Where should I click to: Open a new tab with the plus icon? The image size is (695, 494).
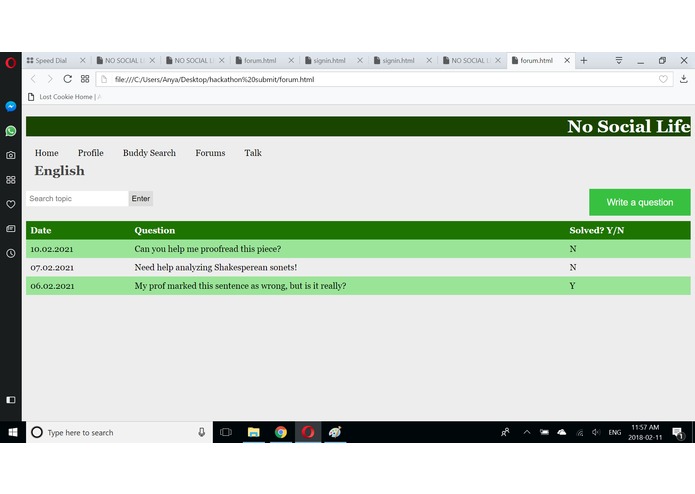click(584, 60)
